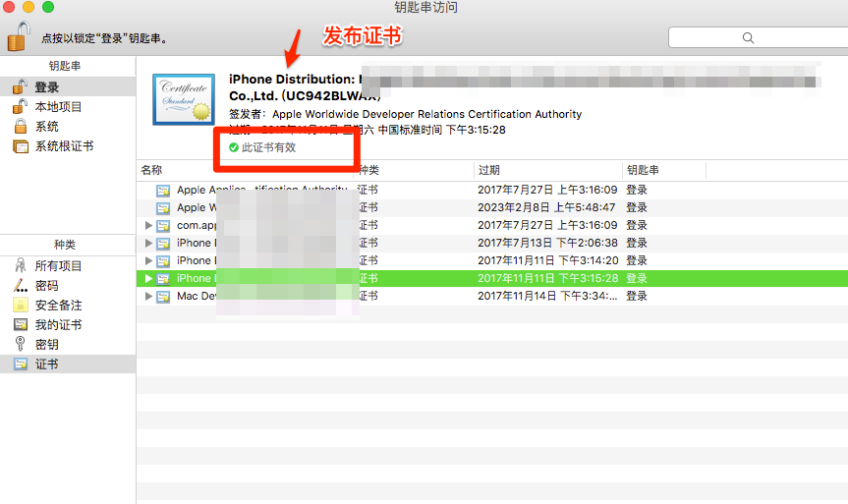The width and height of the screenshot is (848, 504).
Task: Select the 2023年2月8日 上午5:48:47 date cell
Action: point(546,207)
